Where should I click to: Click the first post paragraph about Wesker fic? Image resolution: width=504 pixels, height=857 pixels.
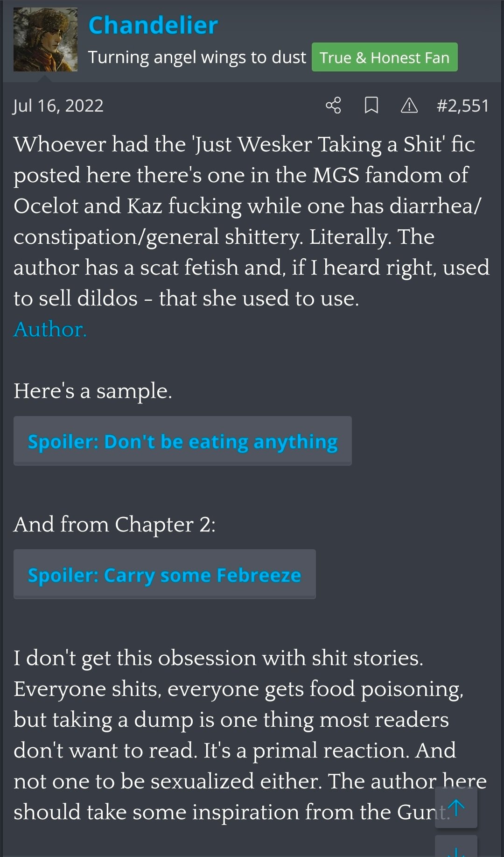252,221
